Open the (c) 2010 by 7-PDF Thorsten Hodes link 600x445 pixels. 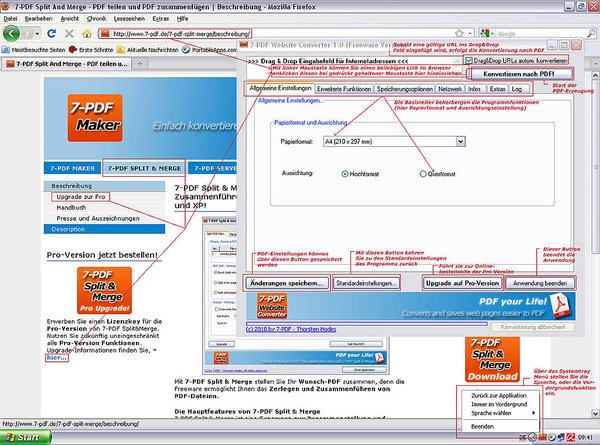click(x=291, y=329)
